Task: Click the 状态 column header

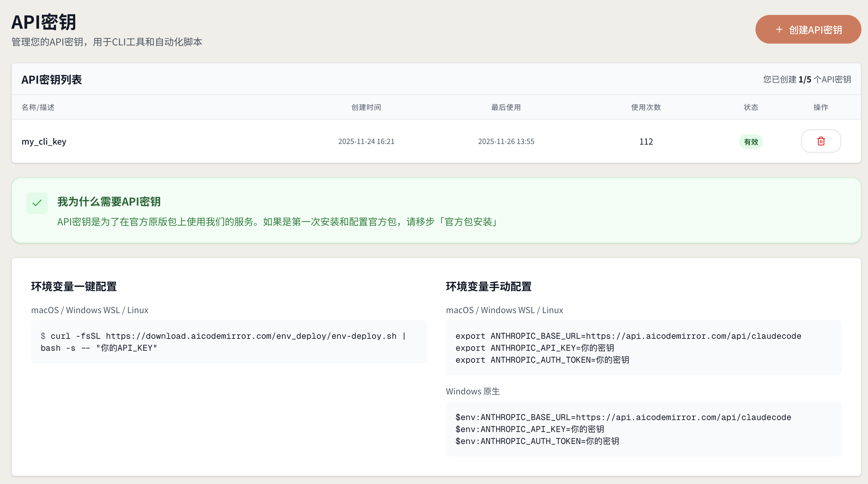Action: [x=751, y=107]
